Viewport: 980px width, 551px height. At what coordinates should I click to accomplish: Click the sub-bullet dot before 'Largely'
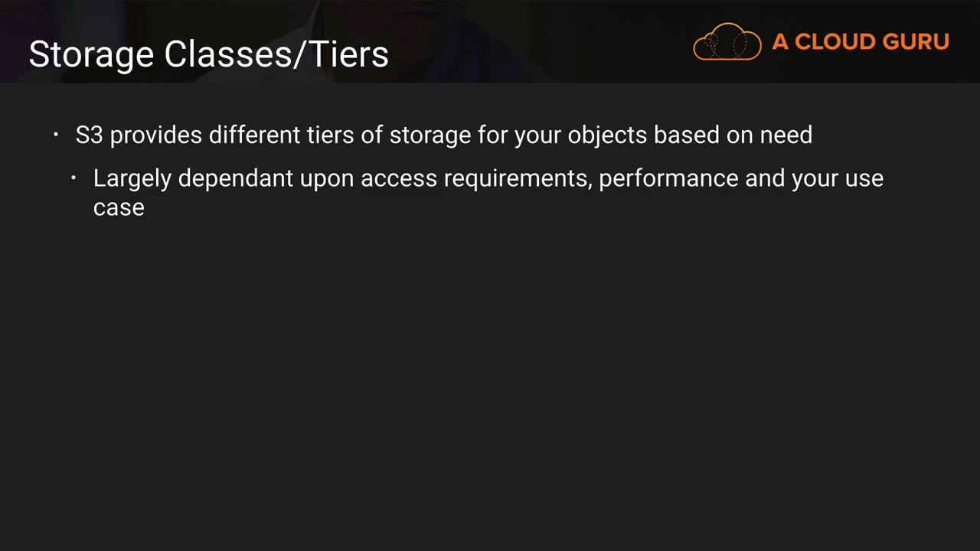(x=73, y=178)
